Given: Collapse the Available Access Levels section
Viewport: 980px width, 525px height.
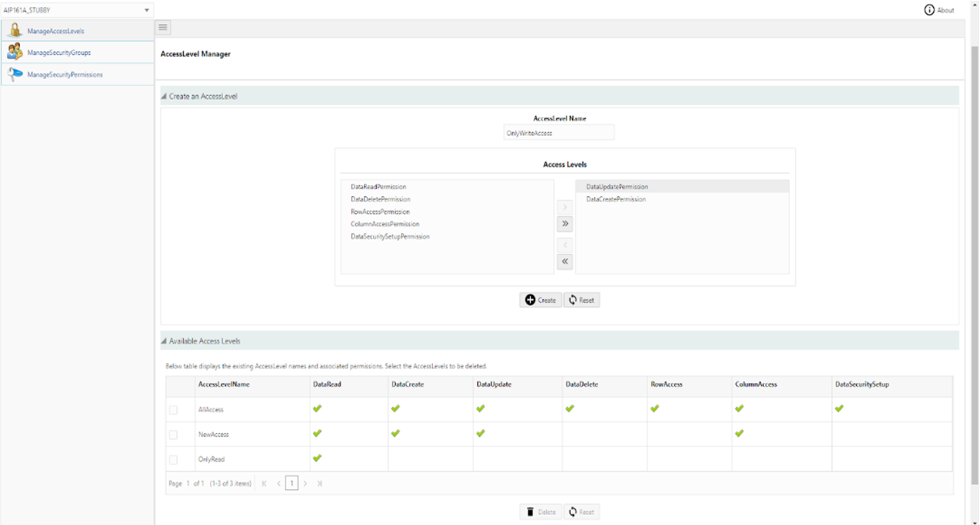Looking at the screenshot, I should point(164,341).
